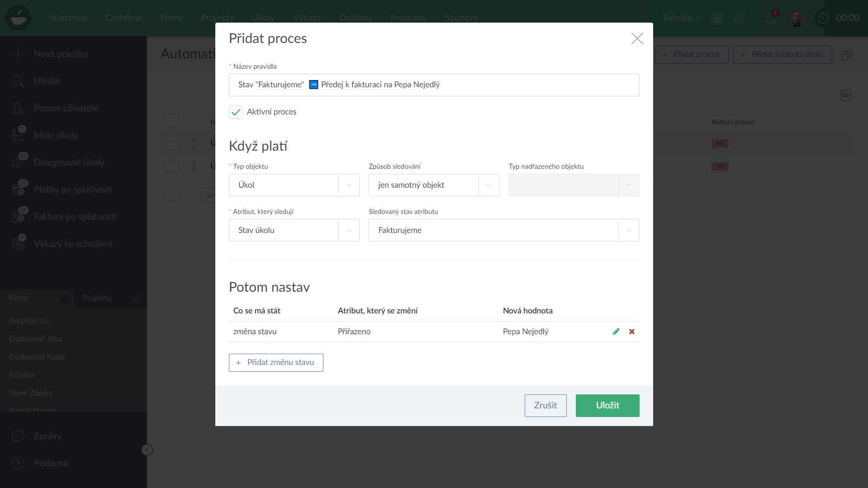Screen dimensions: 868x488
Task: Open settings gear icon in top bar
Action: (x=740, y=18)
